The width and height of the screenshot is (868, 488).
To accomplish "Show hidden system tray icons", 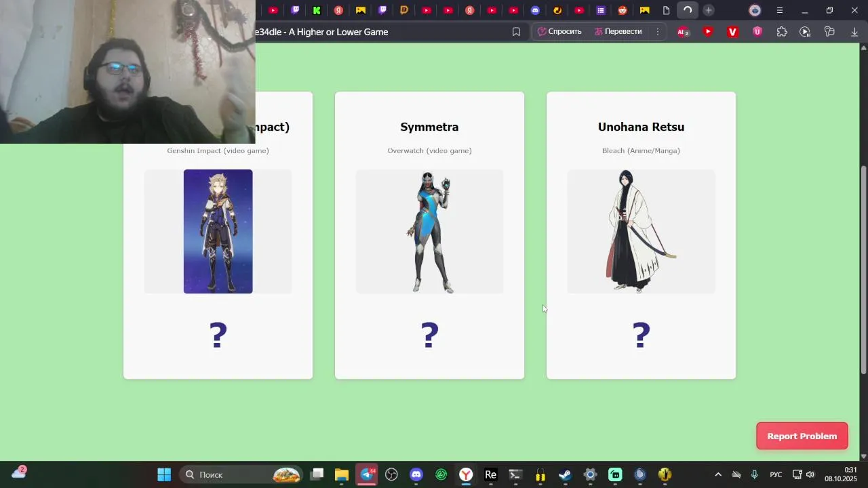I will (x=718, y=474).
